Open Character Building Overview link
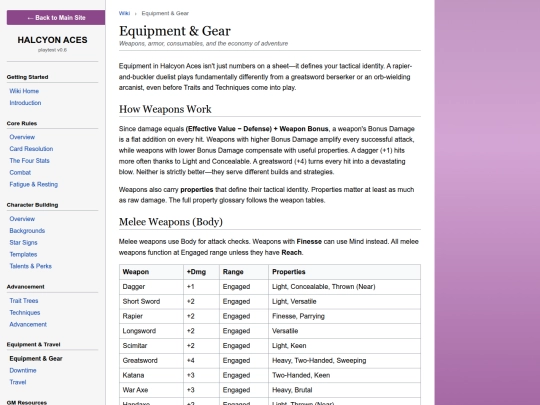540x405 pixels. pyautogui.click(x=22, y=219)
